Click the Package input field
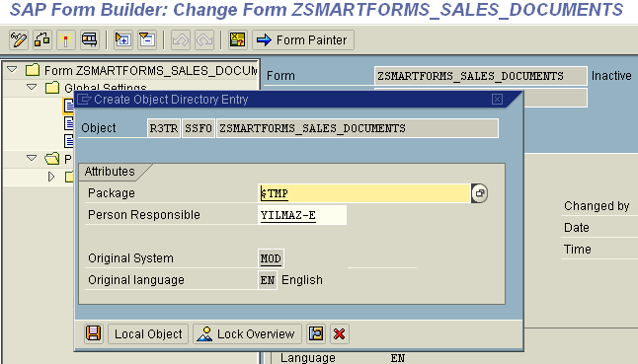 (x=364, y=193)
